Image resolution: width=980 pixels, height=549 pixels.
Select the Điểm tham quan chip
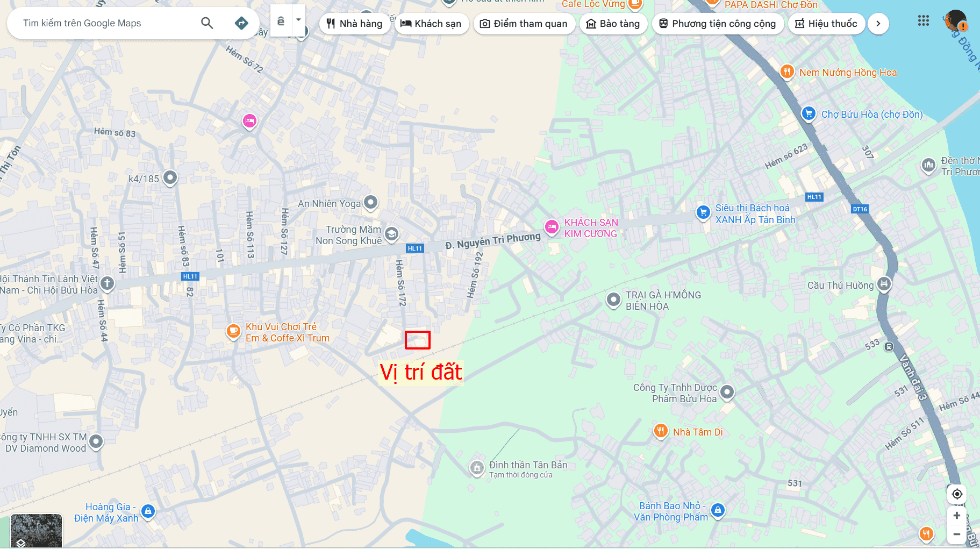point(524,24)
